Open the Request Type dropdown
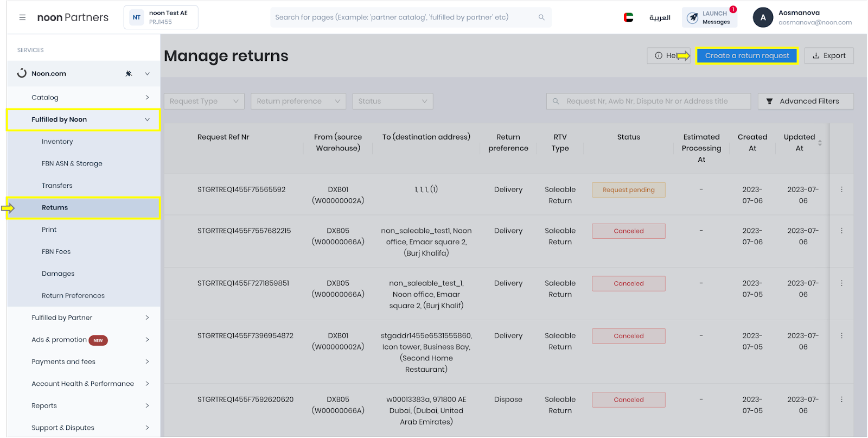Viewport: 868px width, 438px height. pyautogui.click(x=204, y=101)
